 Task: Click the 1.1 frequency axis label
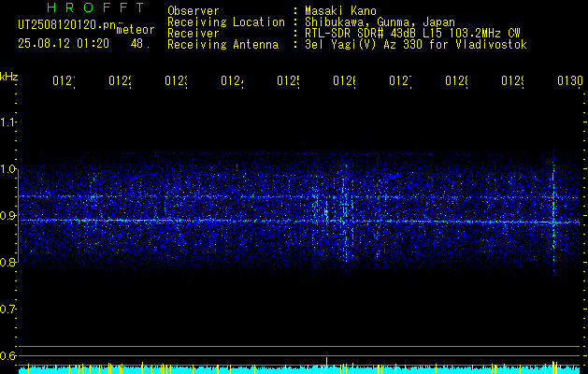[x=8, y=122]
